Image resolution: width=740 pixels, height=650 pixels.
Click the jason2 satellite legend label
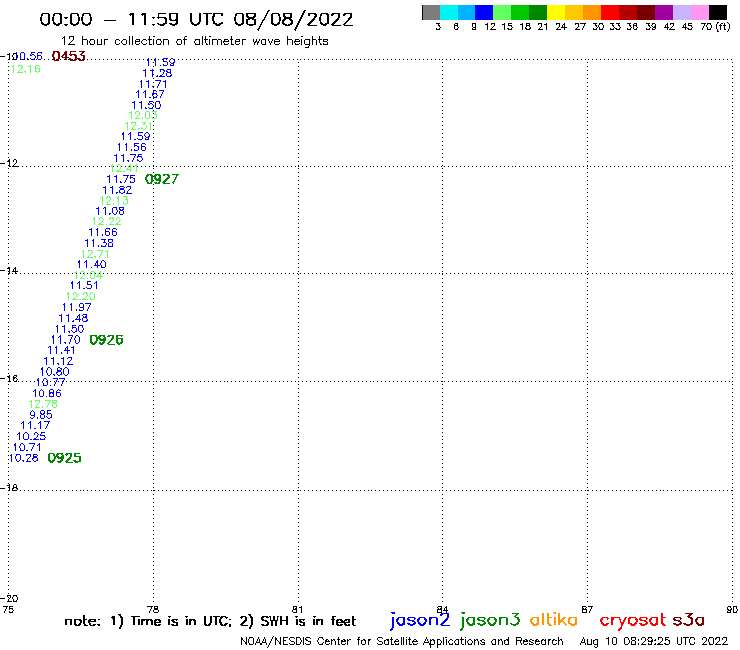420,620
